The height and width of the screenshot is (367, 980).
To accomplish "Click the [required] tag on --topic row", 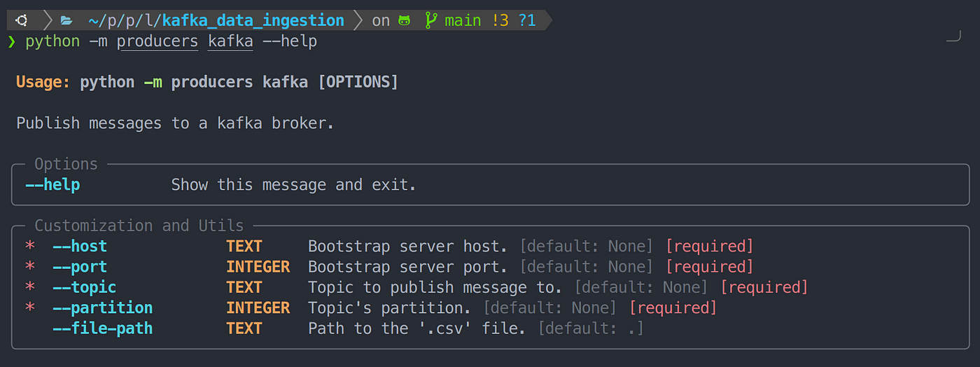I will (x=764, y=287).
